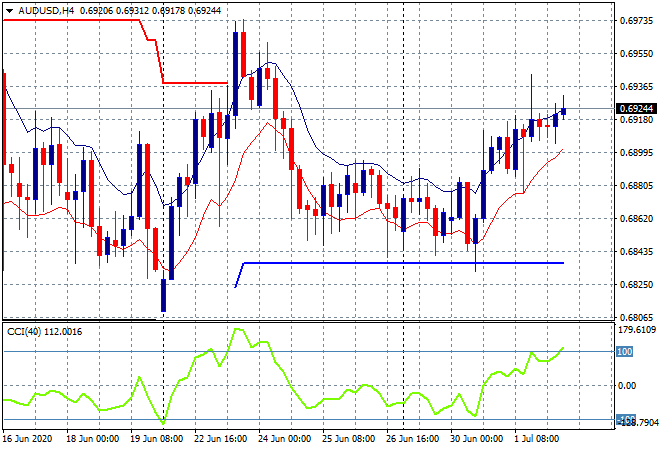Select the 30 Jun 00:00 time label
The height and width of the screenshot is (450, 660).
pyautogui.click(x=477, y=439)
